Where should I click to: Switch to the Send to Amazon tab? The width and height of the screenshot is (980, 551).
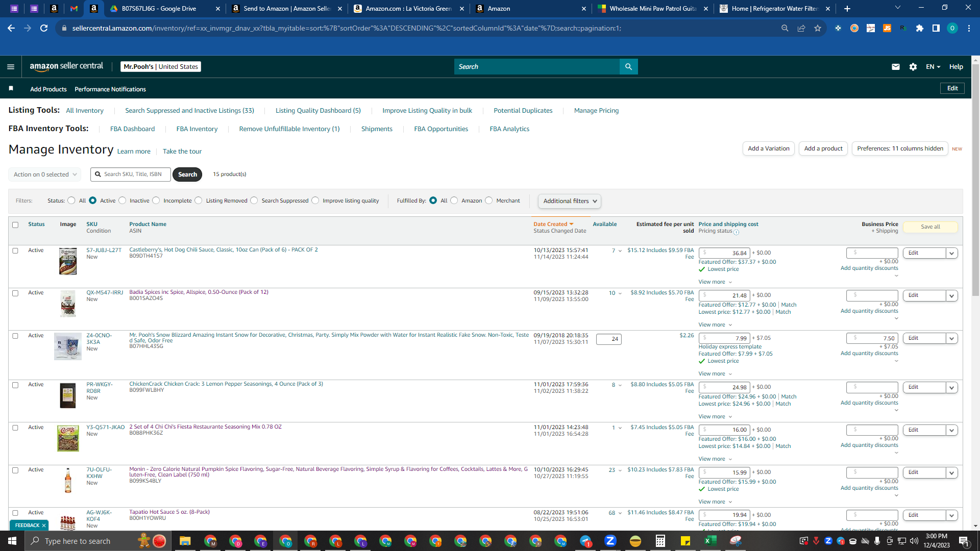pos(287,9)
